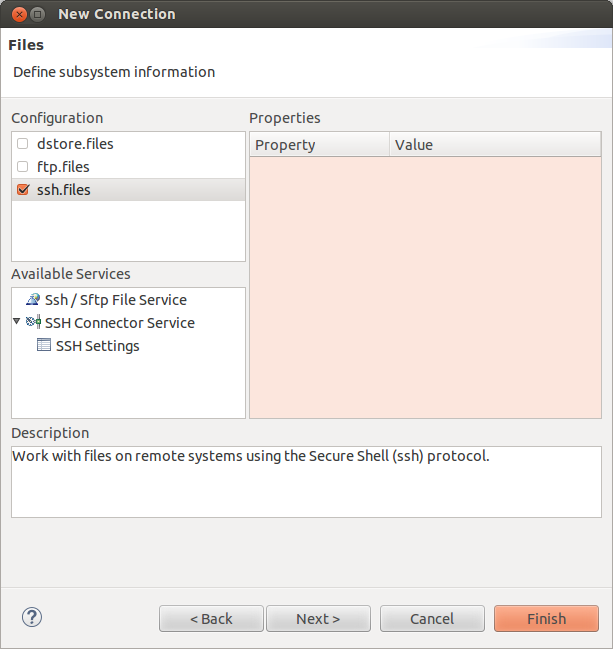This screenshot has width=613, height=649.
Task: Select the Ssh / Sftp File Service entry
Action: pyautogui.click(x=115, y=299)
